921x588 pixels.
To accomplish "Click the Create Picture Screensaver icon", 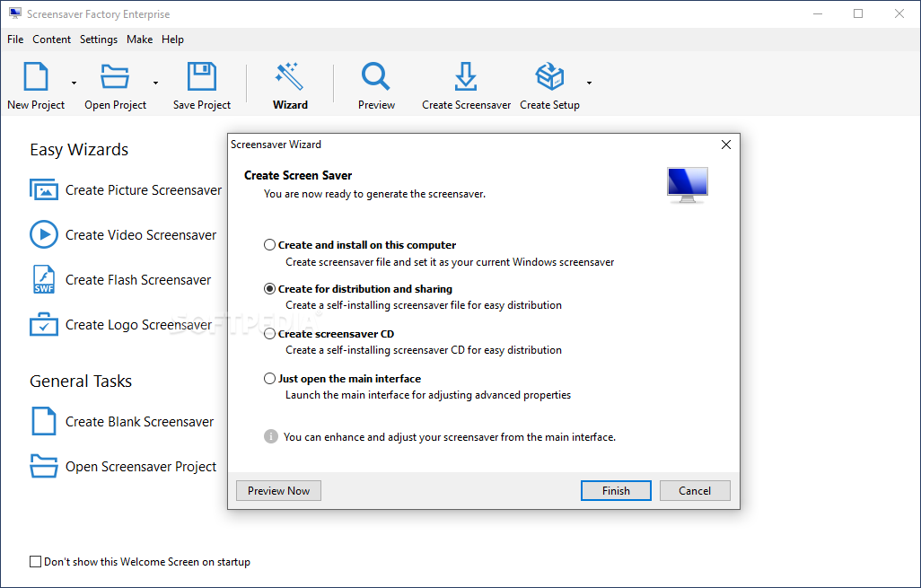I will (44, 190).
